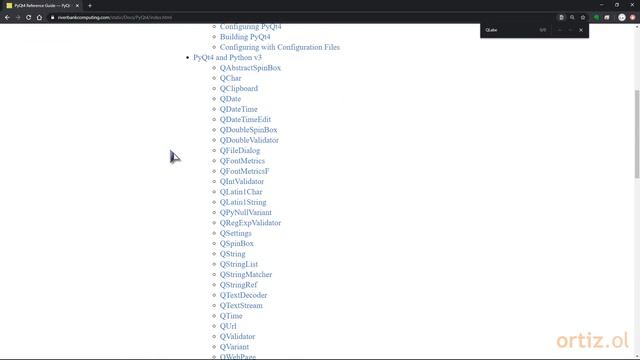Image resolution: width=640 pixels, height=360 pixels.
Task: Click the address bar URL field
Action: (302, 18)
